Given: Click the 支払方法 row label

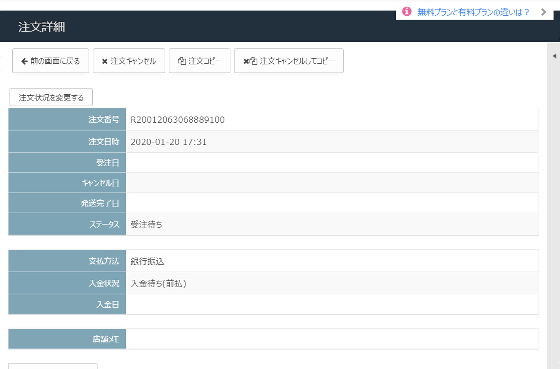Looking at the screenshot, I should pos(104,261).
